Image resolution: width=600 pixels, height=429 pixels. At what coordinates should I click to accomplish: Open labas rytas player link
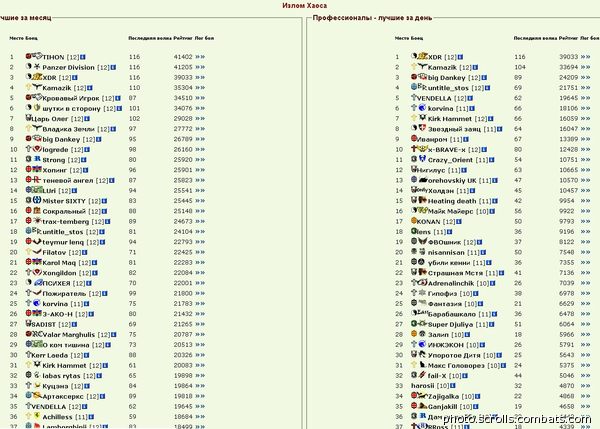[x=61, y=376]
